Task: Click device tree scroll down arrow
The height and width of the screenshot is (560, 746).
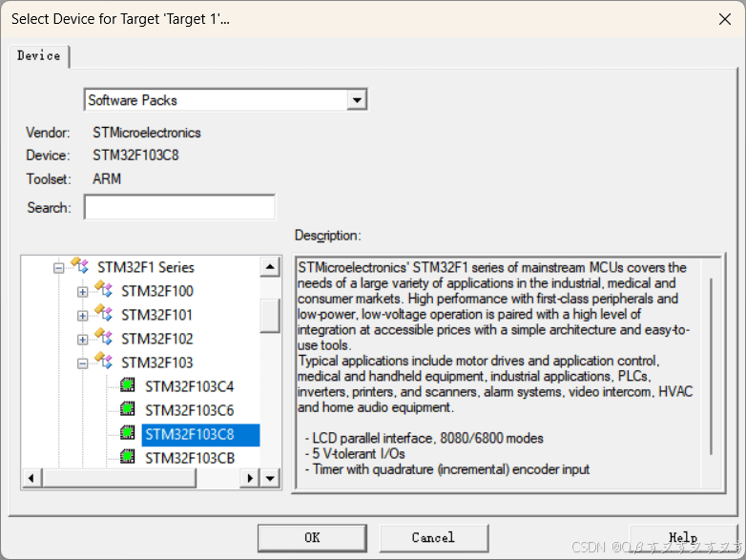Action: click(270, 478)
